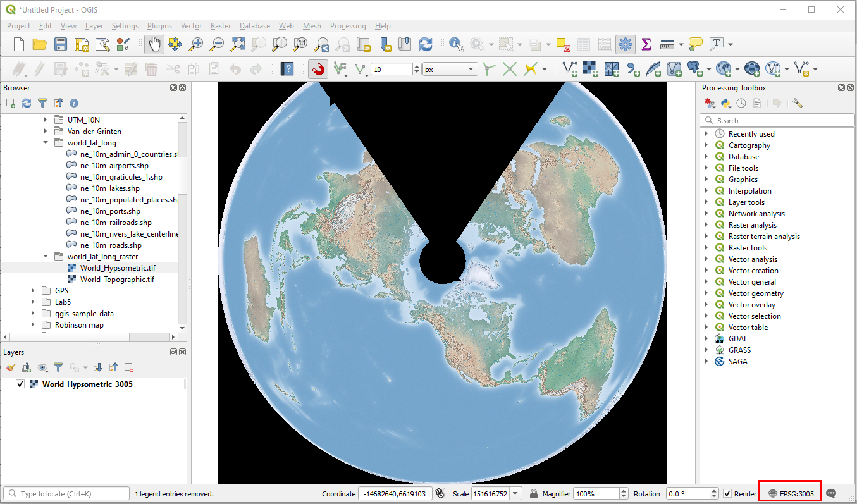Click the Add Raster Layer icon
857x504 pixels.
tap(590, 69)
